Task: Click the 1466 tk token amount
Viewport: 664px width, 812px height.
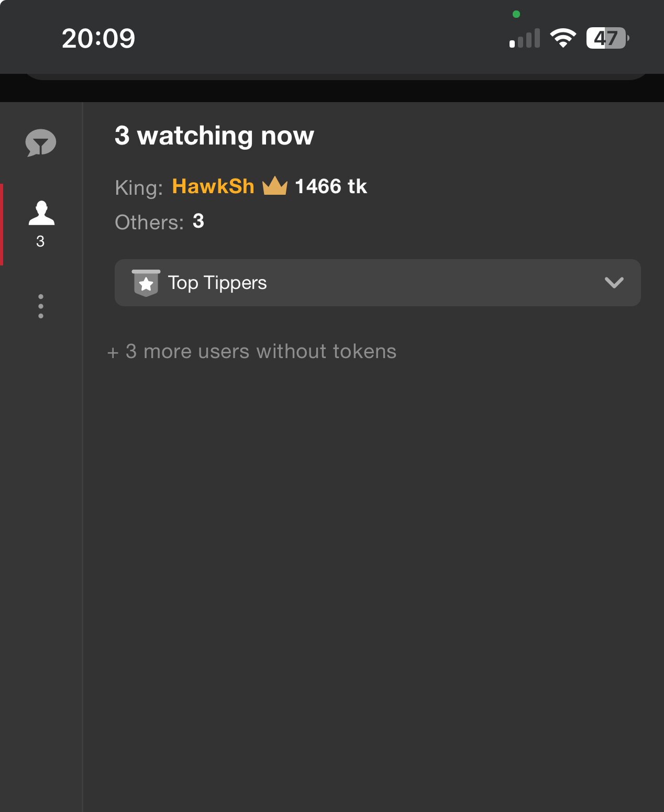Action: (x=331, y=186)
